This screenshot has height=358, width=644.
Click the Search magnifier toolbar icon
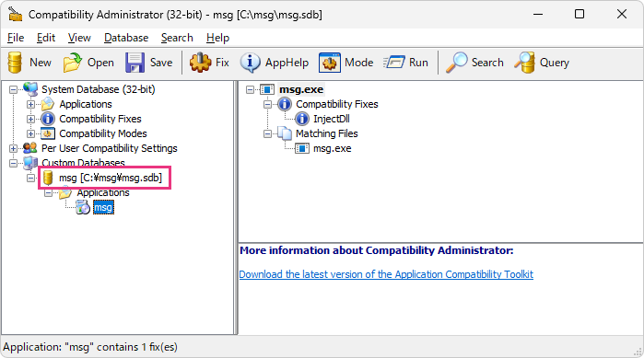[x=456, y=63]
